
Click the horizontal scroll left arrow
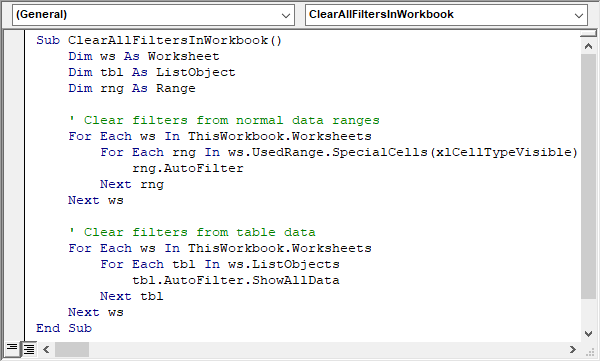46,349
